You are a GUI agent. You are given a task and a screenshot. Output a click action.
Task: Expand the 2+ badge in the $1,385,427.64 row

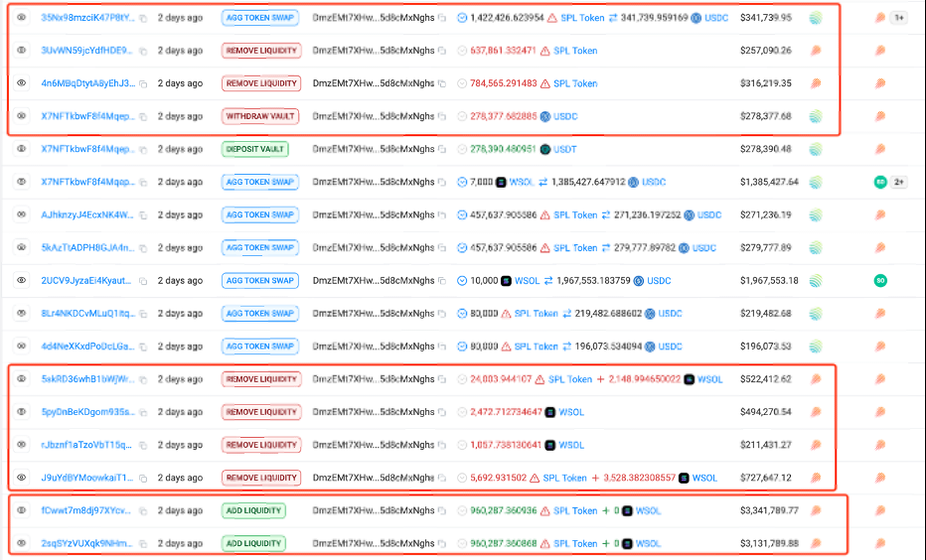(x=898, y=183)
